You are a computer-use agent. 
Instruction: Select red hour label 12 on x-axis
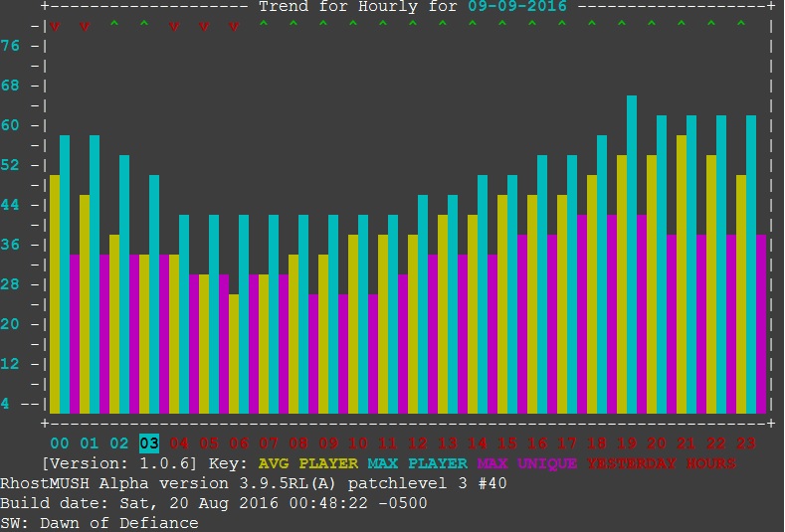pos(418,443)
